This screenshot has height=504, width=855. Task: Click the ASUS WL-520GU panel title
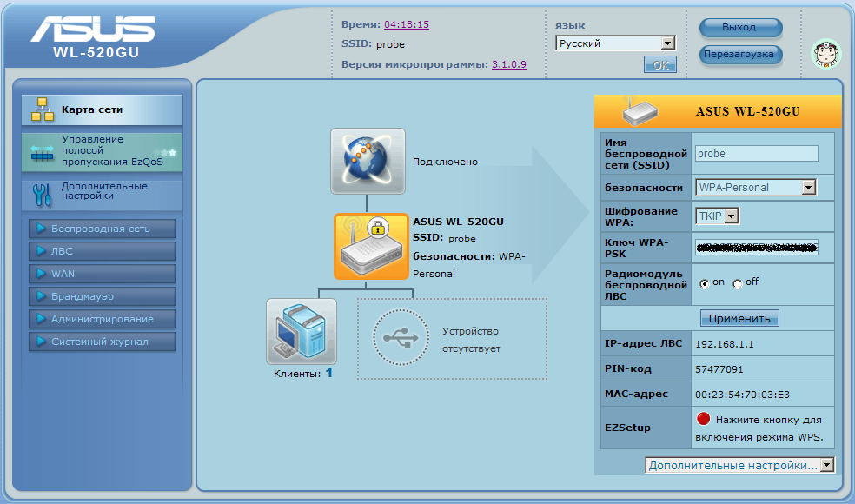[747, 112]
